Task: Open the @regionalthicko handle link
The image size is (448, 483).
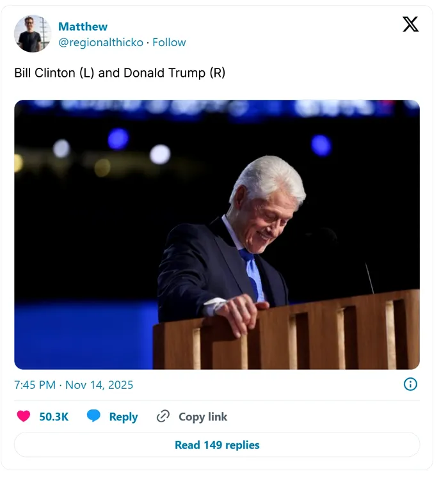Action: tap(100, 42)
